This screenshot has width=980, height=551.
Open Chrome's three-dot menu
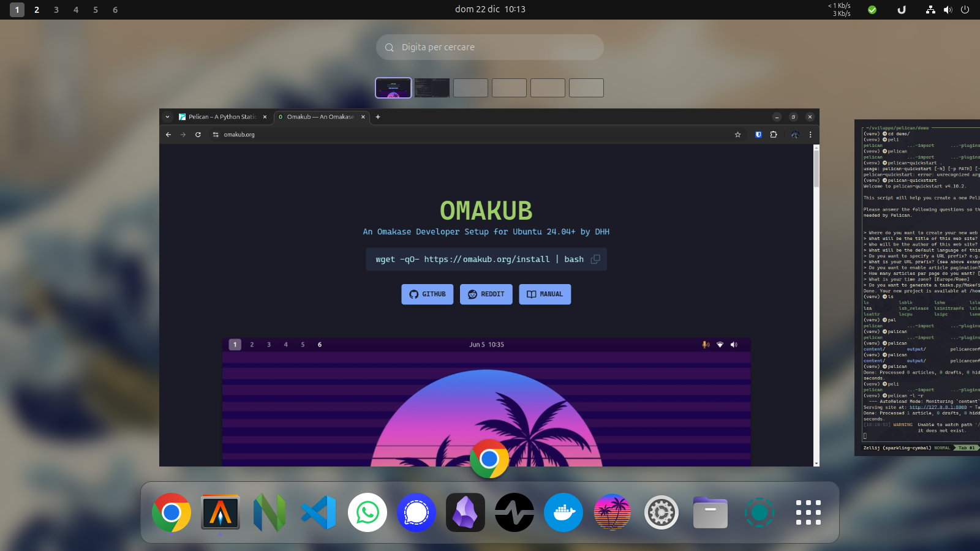(810, 135)
